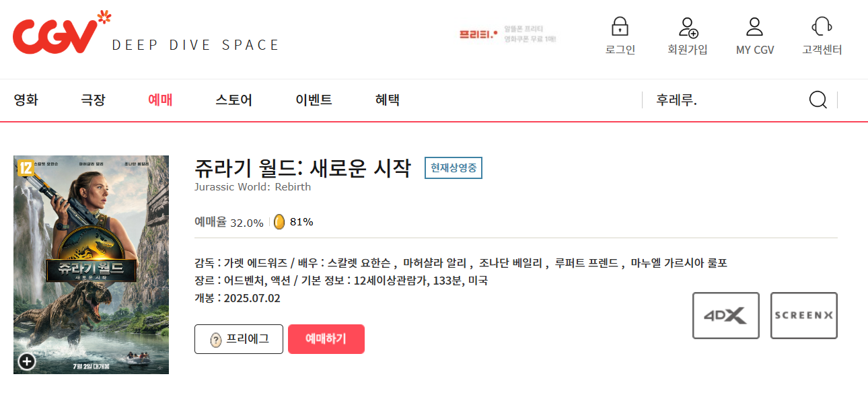Select the SCREENX format logo
This screenshot has width=868, height=395.
803,316
